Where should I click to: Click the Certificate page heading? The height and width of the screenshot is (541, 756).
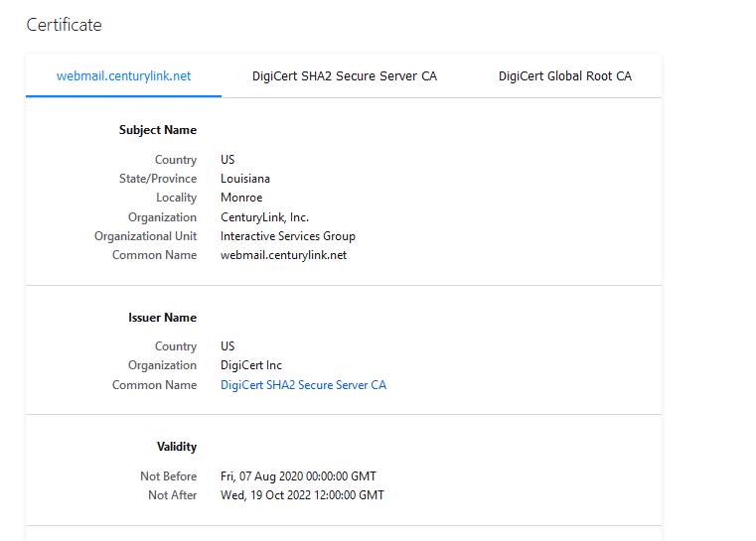coord(65,25)
